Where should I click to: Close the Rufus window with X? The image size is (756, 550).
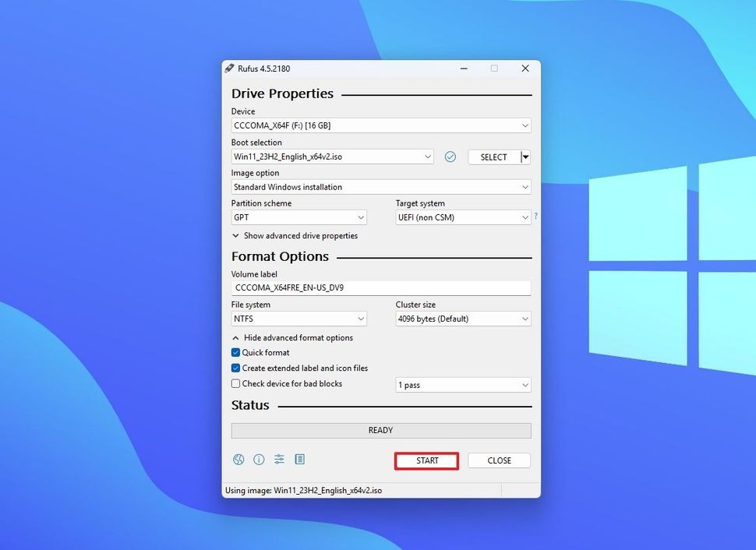pyautogui.click(x=525, y=69)
